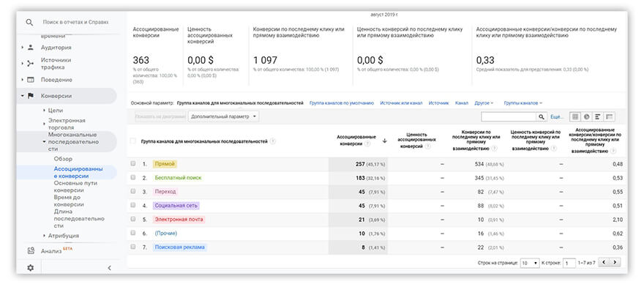
Task: Click the Показать на диаграмме button
Action: coord(160,116)
